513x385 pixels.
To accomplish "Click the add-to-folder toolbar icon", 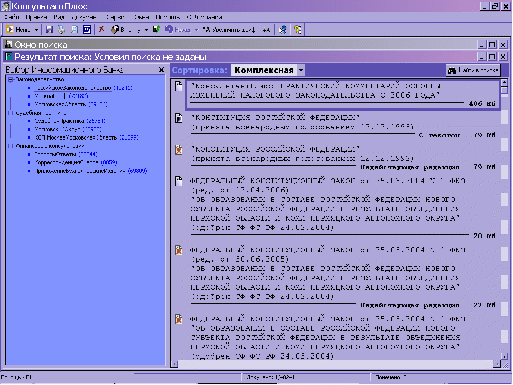I will click(x=118, y=30).
